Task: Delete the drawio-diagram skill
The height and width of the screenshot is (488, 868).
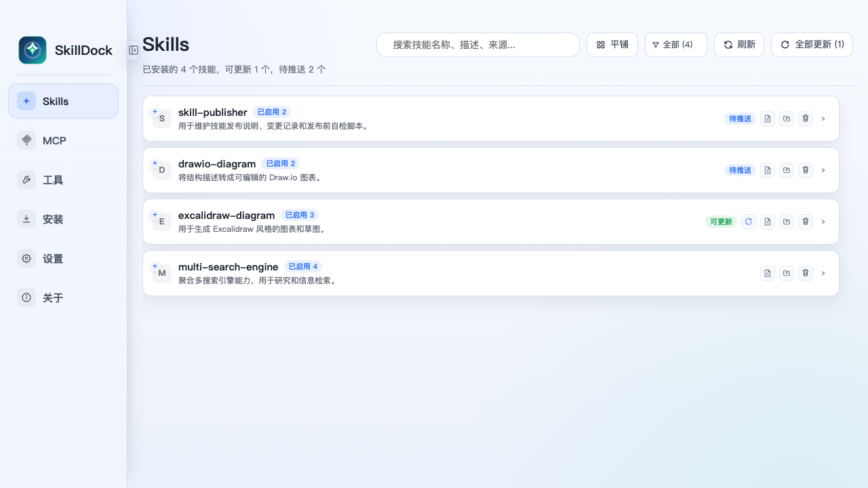Action: (806, 170)
